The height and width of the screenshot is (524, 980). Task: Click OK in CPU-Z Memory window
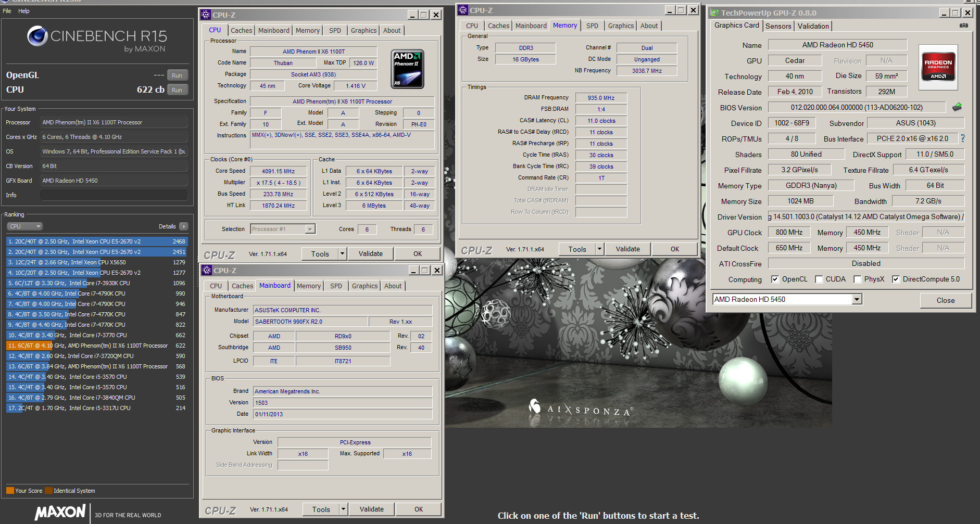pyautogui.click(x=675, y=249)
